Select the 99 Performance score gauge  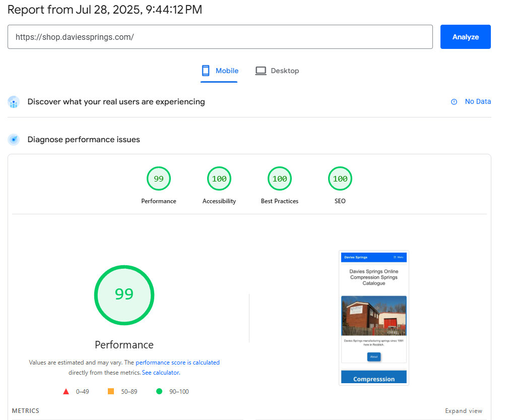(x=159, y=178)
